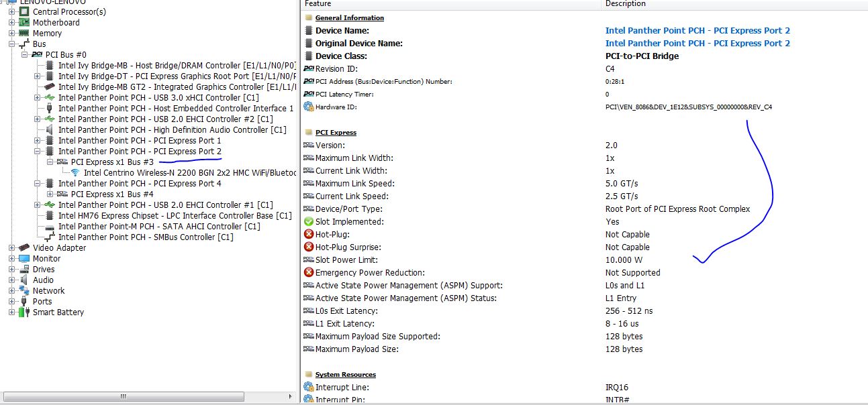Screen dimensions: 868x405
Task: Collapse the Bus node
Action: [x=11, y=44]
